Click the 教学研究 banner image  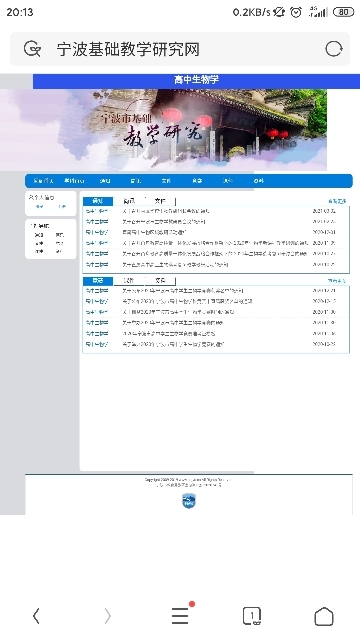pos(163,129)
